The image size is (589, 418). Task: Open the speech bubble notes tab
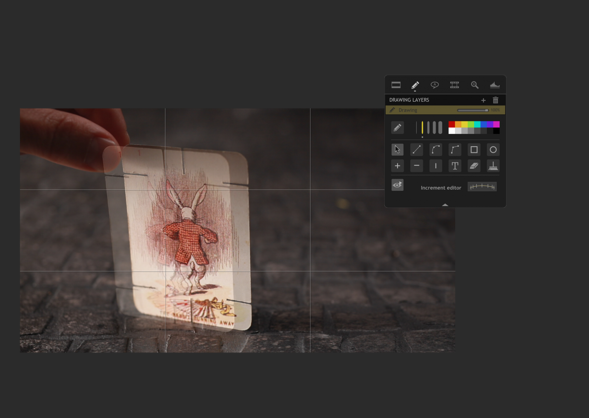point(435,85)
